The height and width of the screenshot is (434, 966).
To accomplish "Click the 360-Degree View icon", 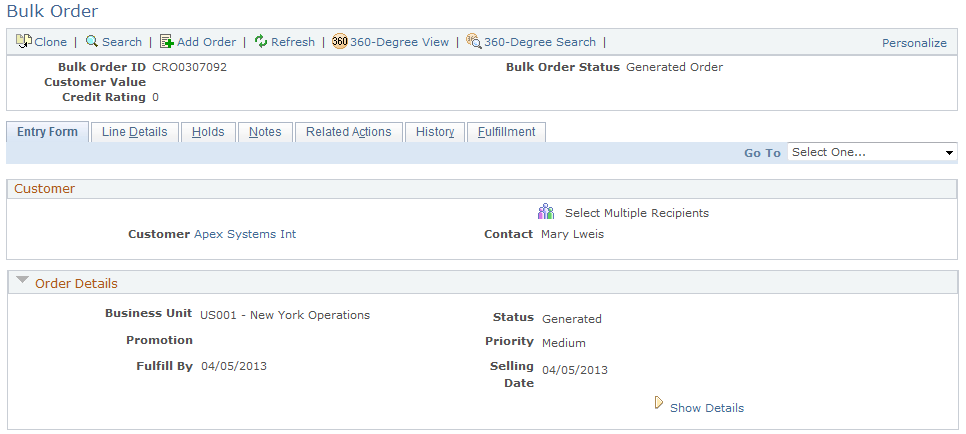I will (340, 42).
